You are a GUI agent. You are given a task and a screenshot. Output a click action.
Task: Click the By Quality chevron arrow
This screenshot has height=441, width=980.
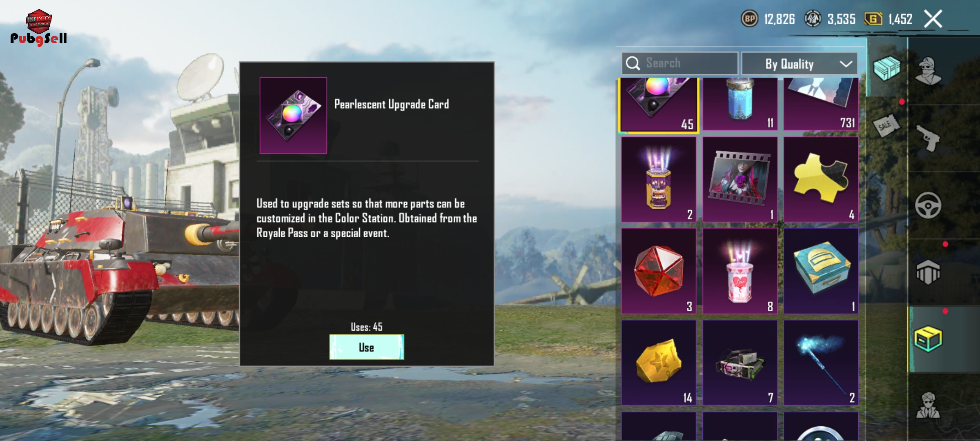(846, 64)
